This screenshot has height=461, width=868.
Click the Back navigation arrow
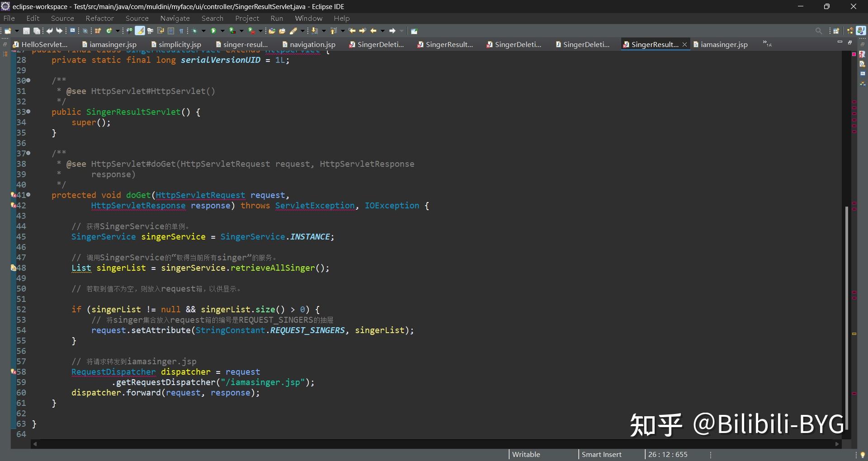(373, 31)
